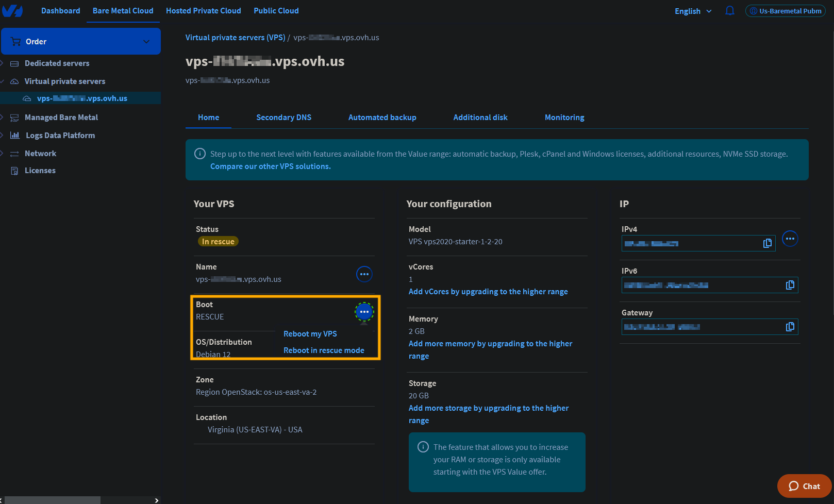Click Dedicated servers sidebar icon

pos(14,63)
